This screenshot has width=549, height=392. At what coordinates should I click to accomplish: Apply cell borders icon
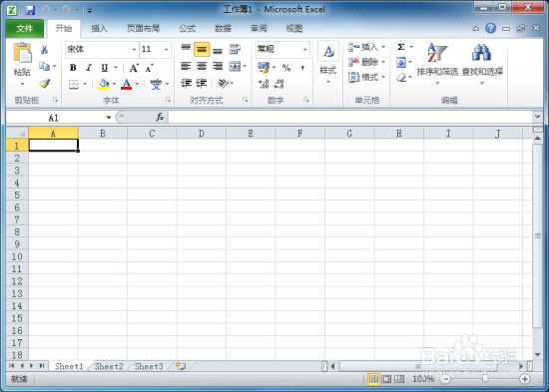click(x=74, y=84)
